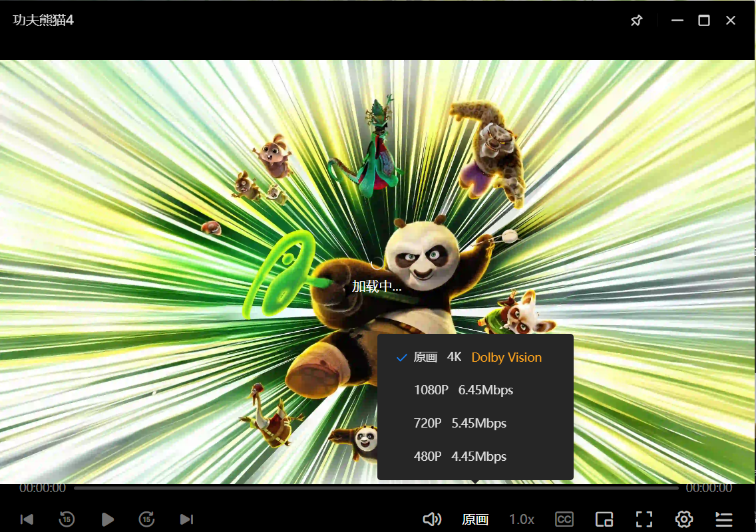Click the video progress bar
Screen dimensions: 756x532
(x=376, y=488)
